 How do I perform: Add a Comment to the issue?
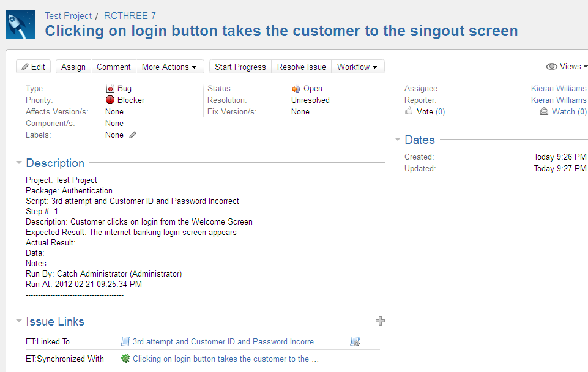point(114,67)
